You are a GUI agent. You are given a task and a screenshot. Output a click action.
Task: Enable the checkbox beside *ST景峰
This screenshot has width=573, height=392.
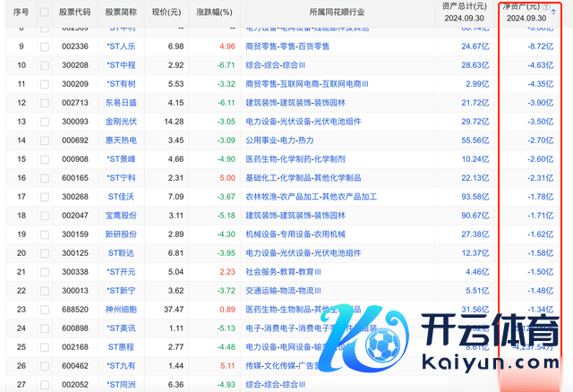[45, 158]
